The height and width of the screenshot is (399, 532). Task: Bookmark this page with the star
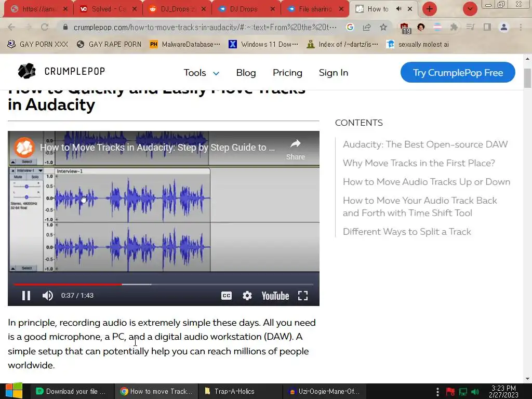pos(383,27)
